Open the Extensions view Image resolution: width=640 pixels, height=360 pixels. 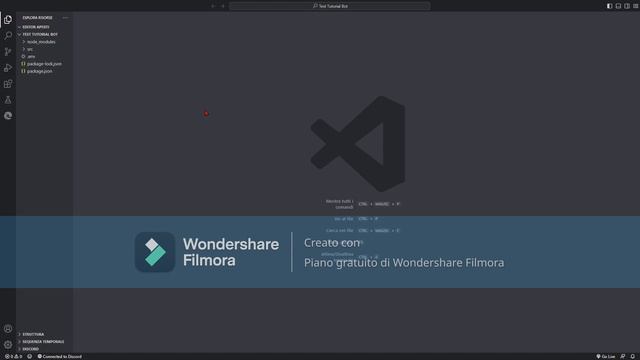[8, 84]
